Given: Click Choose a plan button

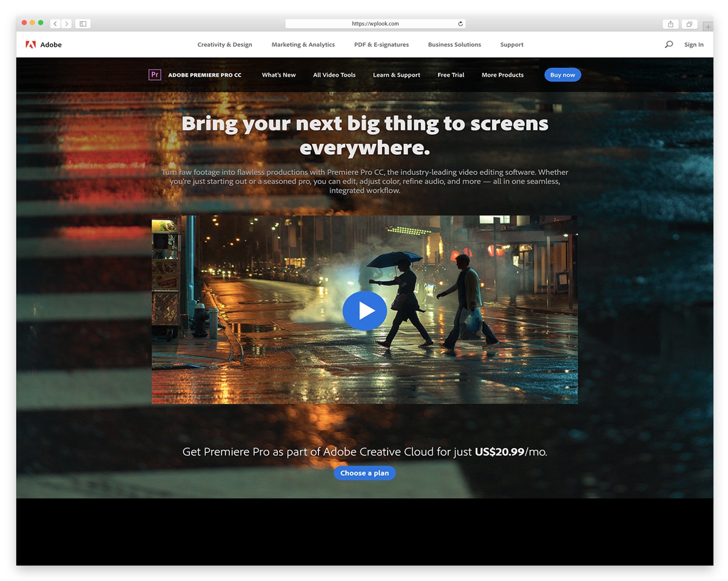Looking at the screenshot, I should click(x=365, y=473).
